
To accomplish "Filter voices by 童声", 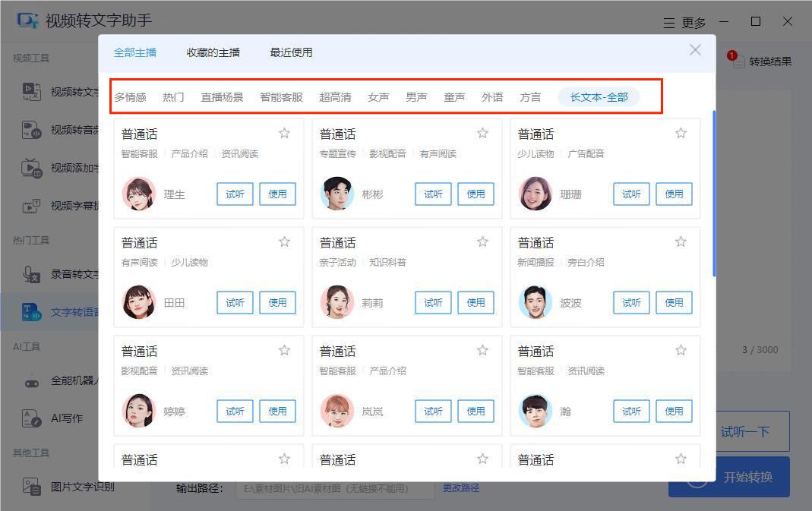I will coord(454,97).
